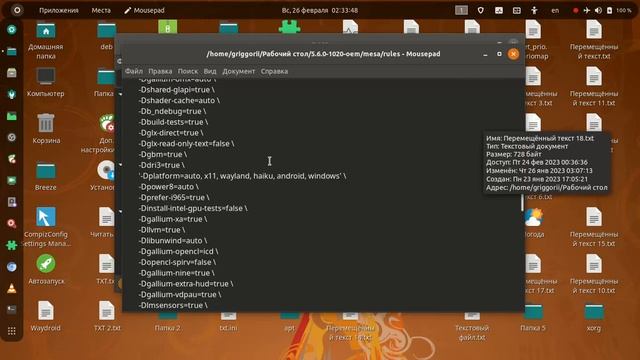Screen dimensions: 640x360
Task: Place cursor in '-Dshared-glapi=true' line
Action: [x=176, y=90]
